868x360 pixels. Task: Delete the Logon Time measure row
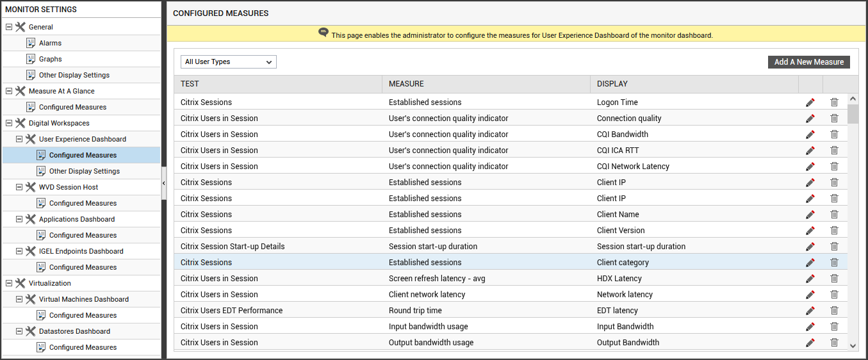(834, 102)
